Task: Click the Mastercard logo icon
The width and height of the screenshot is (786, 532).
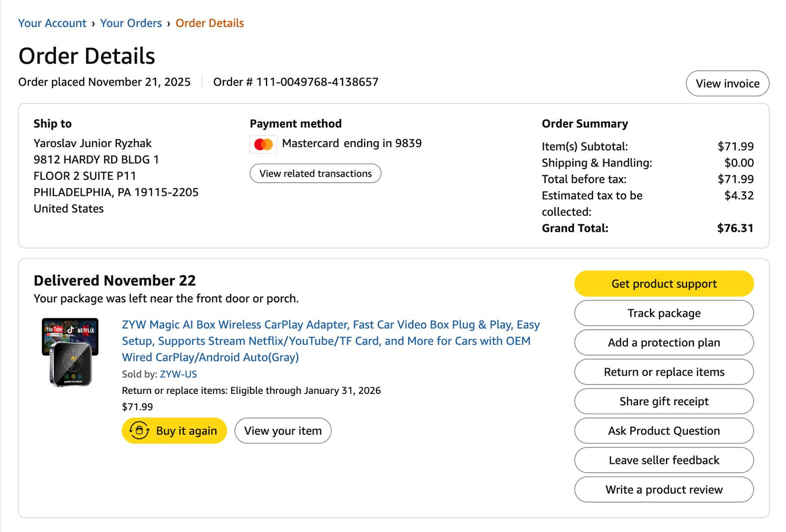Action: coord(263,144)
